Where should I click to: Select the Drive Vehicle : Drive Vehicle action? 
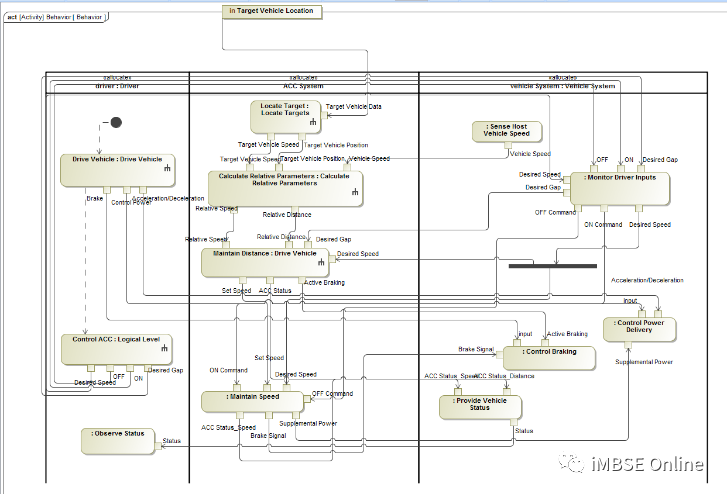(x=118, y=171)
